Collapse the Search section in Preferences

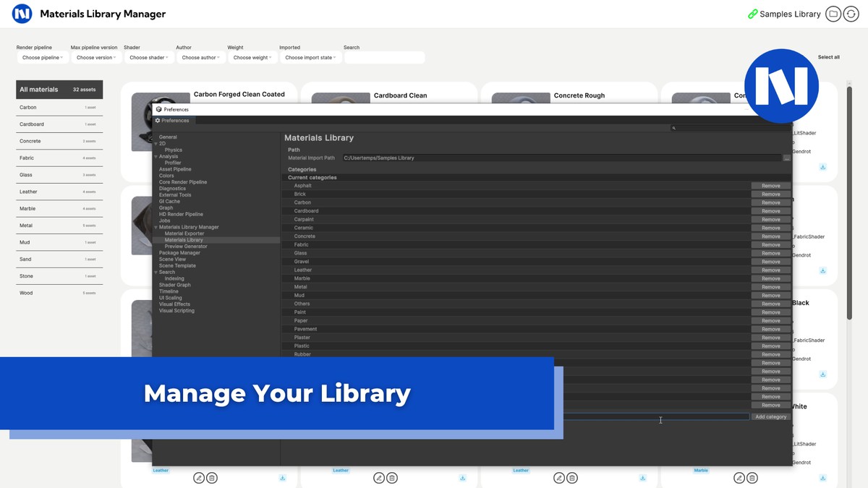click(156, 273)
